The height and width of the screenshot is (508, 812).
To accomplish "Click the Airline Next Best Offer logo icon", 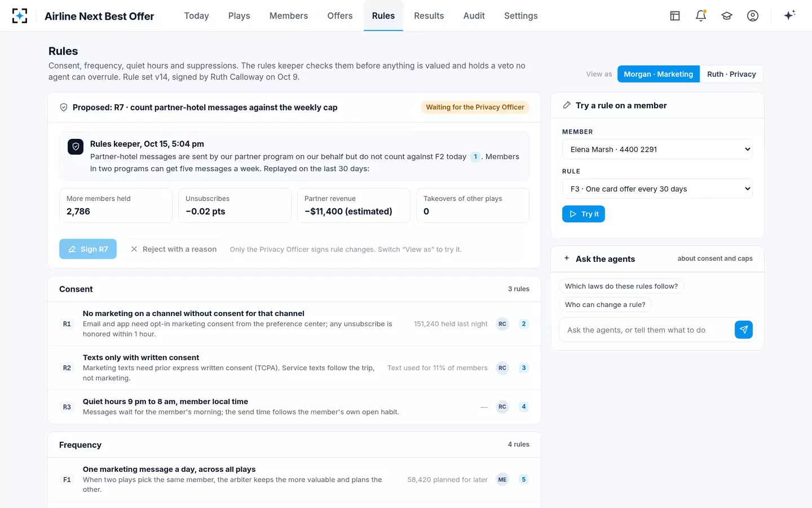I will 20,16.
